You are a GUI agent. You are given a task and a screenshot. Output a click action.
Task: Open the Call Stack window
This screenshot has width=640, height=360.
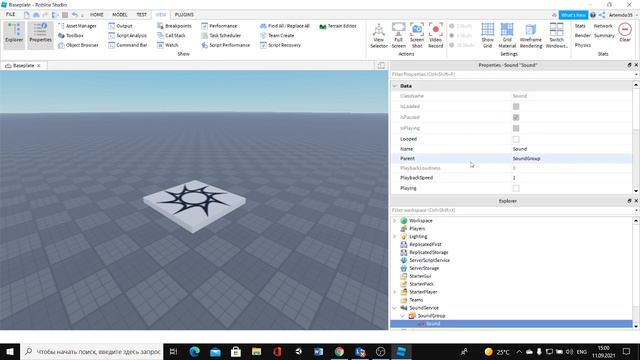pyautogui.click(x=171, y=36)
